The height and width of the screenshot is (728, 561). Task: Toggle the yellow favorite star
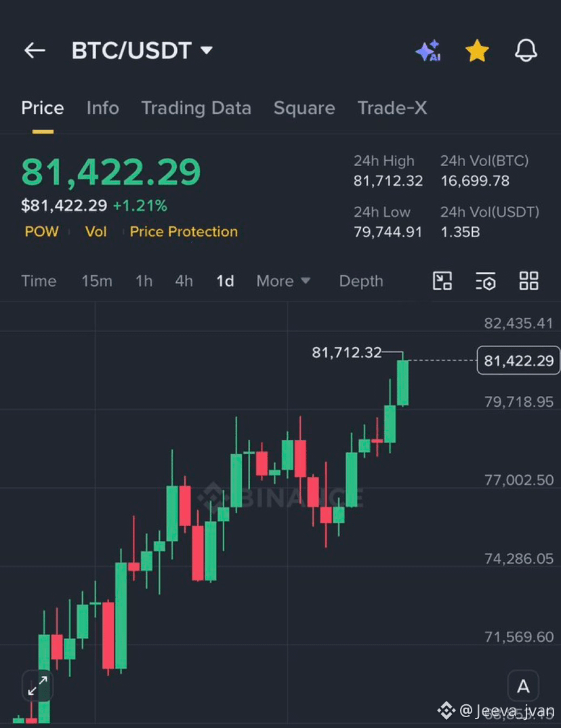pyautogui.click(x=477, y=51)
